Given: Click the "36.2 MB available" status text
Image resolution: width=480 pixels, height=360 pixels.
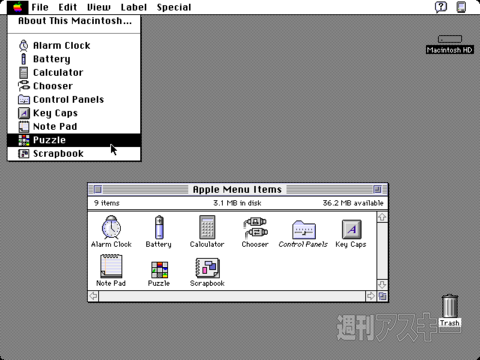Looking at the screenshot, I should coord(353,203).
